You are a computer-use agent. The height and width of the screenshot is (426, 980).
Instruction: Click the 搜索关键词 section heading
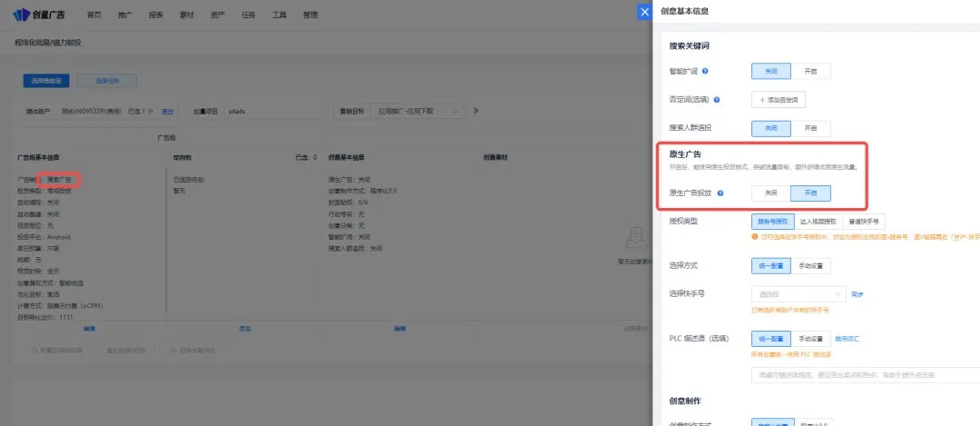[x=689, y=45]
